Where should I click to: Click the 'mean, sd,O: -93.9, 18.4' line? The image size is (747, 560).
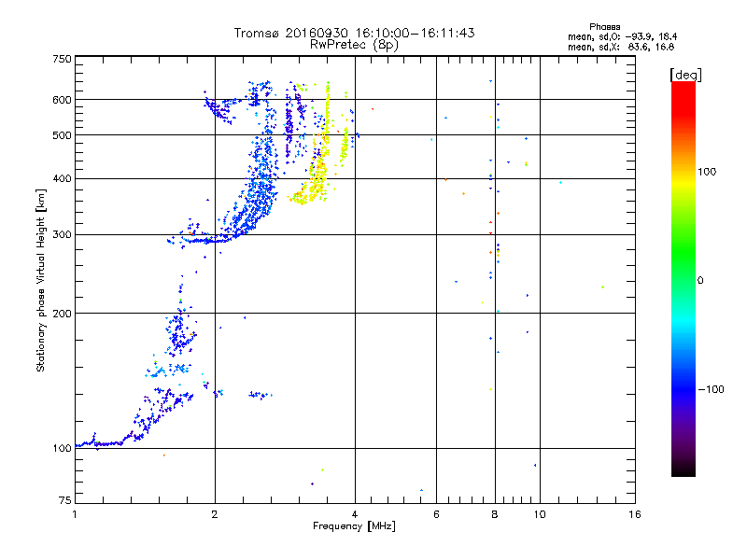coord(622,36)
